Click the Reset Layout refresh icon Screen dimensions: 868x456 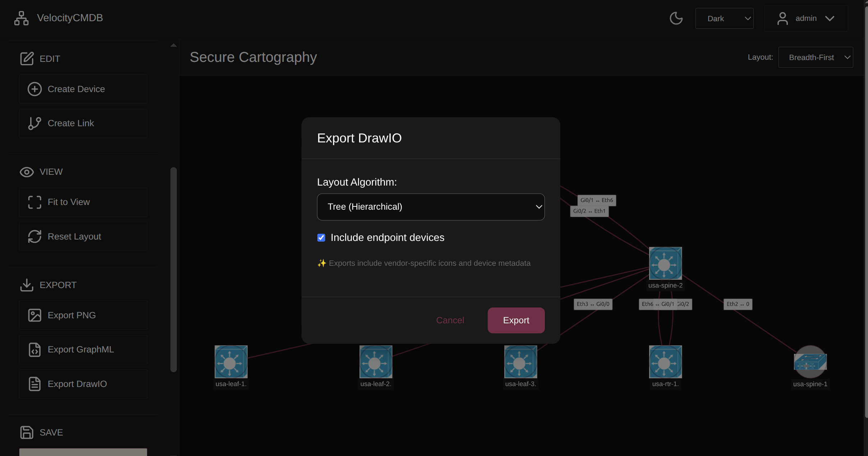pyautogui.click(x=35, y=237)
